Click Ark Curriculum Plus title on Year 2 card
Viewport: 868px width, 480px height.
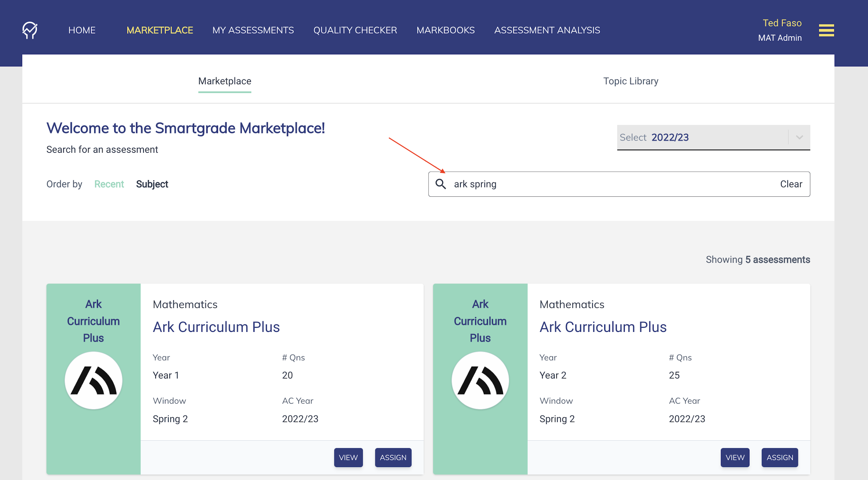click(x=603, y=327)
